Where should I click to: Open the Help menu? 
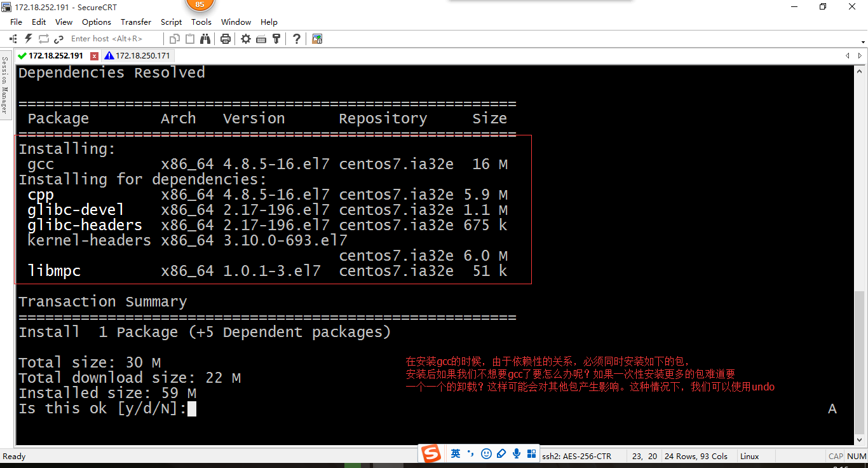click(269, 22)
